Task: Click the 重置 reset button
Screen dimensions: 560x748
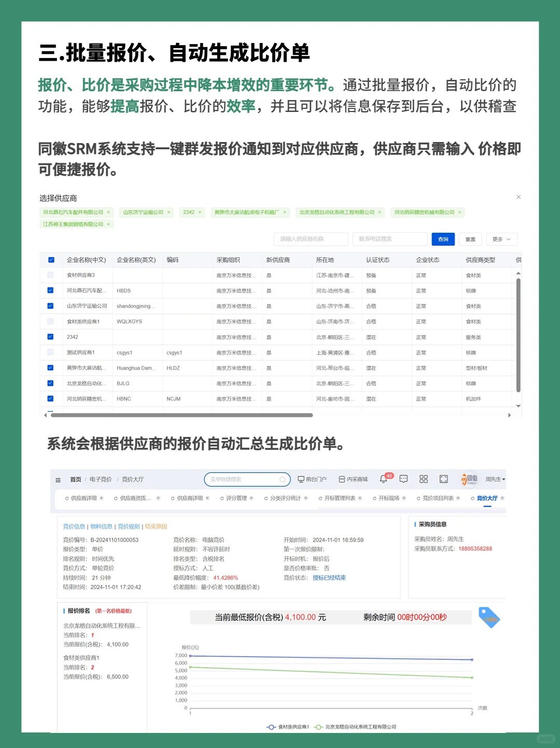Action: click(x=470, y=239)
